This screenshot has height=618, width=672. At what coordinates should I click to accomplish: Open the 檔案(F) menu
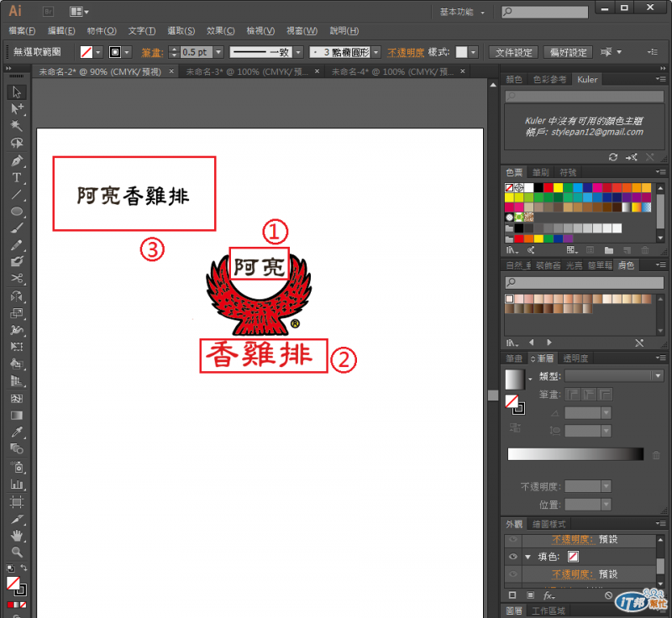point(22,31)
